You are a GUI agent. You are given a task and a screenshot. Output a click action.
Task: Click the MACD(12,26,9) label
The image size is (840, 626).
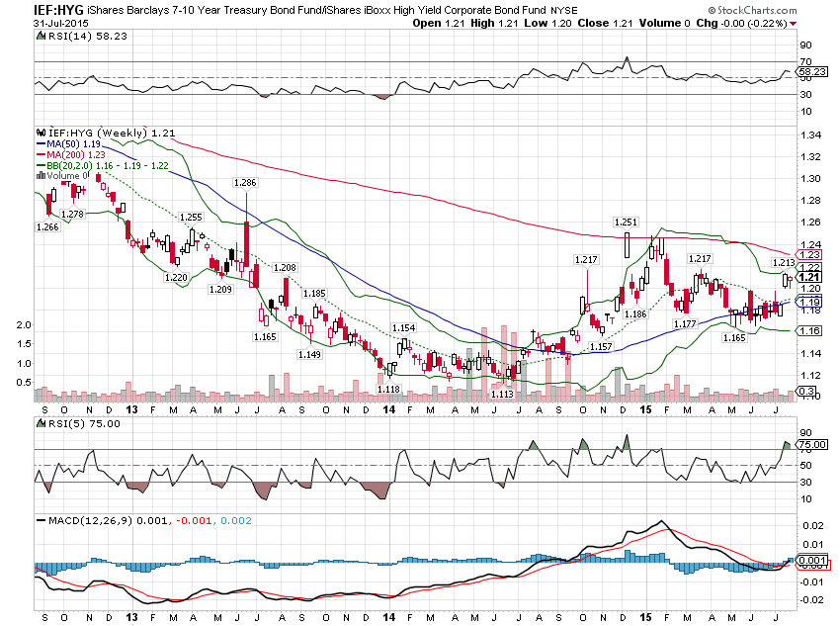[91, 520]
